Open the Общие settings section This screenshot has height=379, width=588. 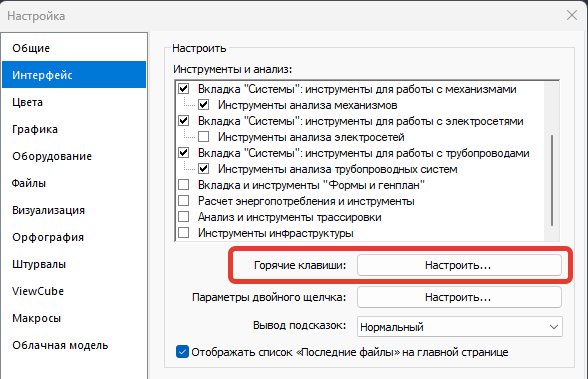coord(74,48)
